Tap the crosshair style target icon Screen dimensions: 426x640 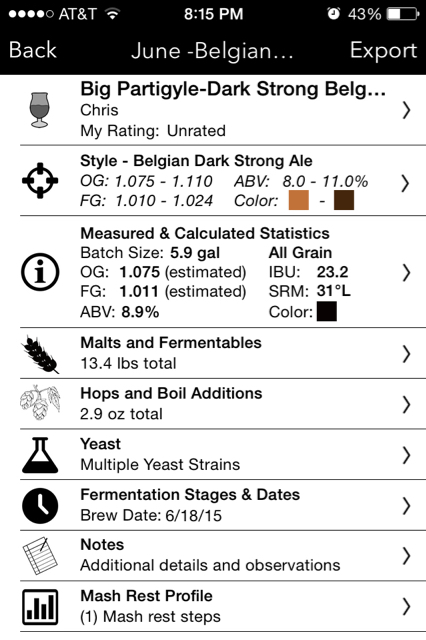pyautogui.click(x=40, y=180)
